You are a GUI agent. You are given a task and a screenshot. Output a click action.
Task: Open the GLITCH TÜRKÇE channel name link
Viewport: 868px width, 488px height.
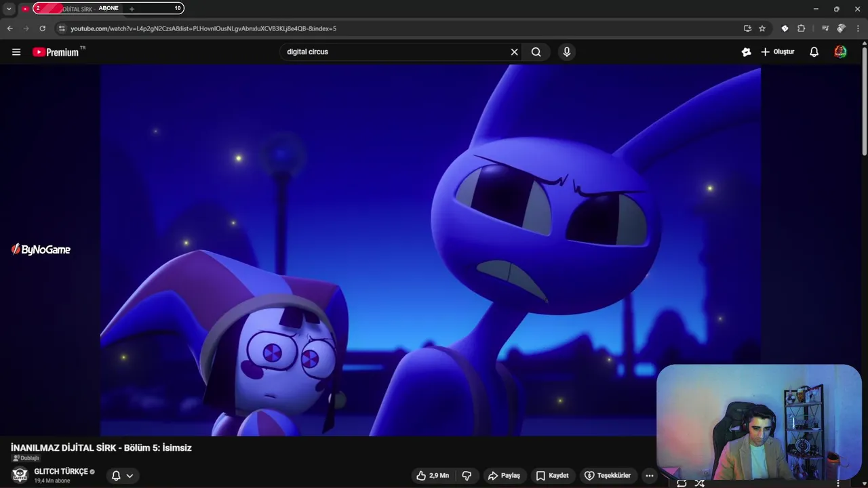61,472
